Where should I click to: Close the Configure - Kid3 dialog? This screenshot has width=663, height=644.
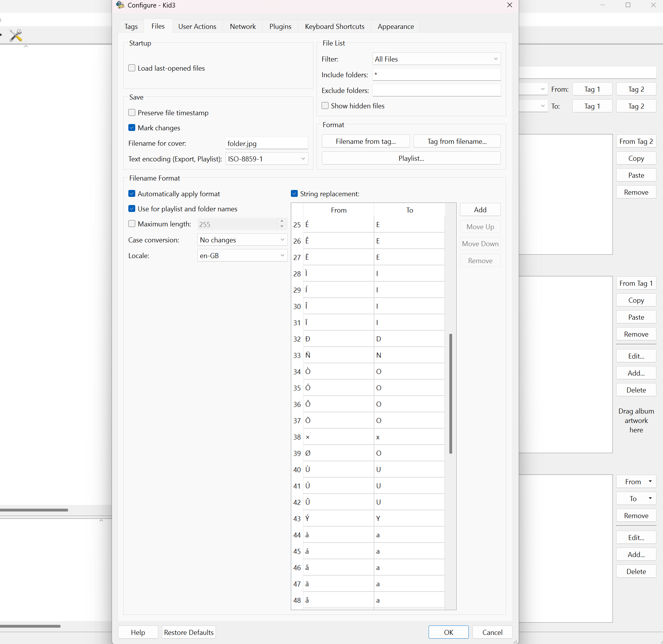(510, 5)
